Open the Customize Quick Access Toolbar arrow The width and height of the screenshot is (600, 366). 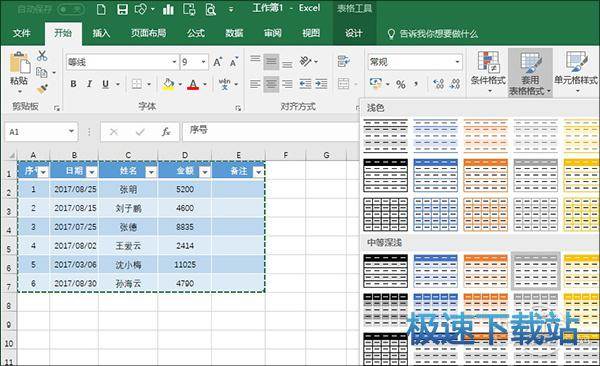[x=231, y=10]
